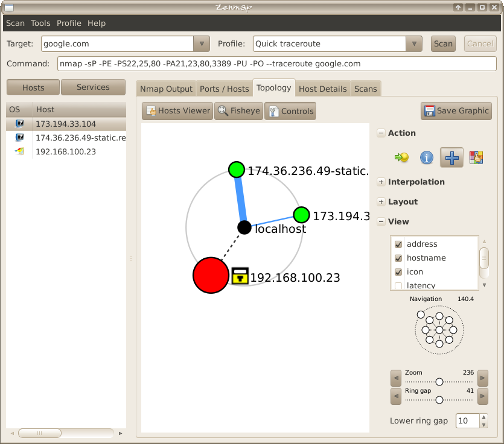The image size is (504, 444).
Task: Toggle the Controls panel
Action: coord(290,110)
